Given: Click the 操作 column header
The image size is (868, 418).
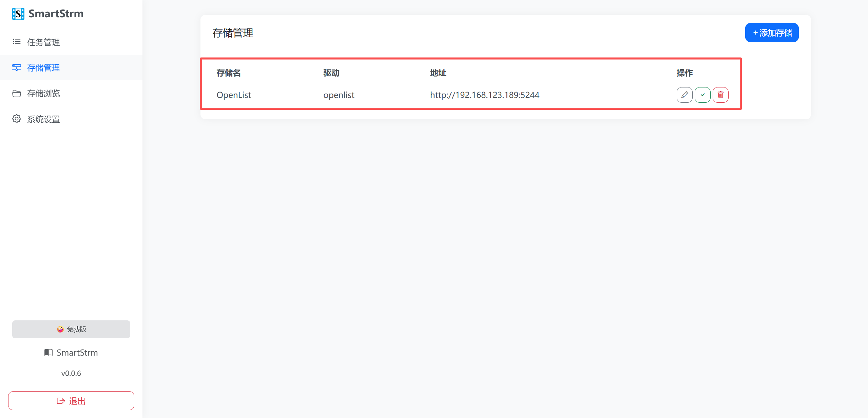Looking at the screenshot, I should pos(684,73).
